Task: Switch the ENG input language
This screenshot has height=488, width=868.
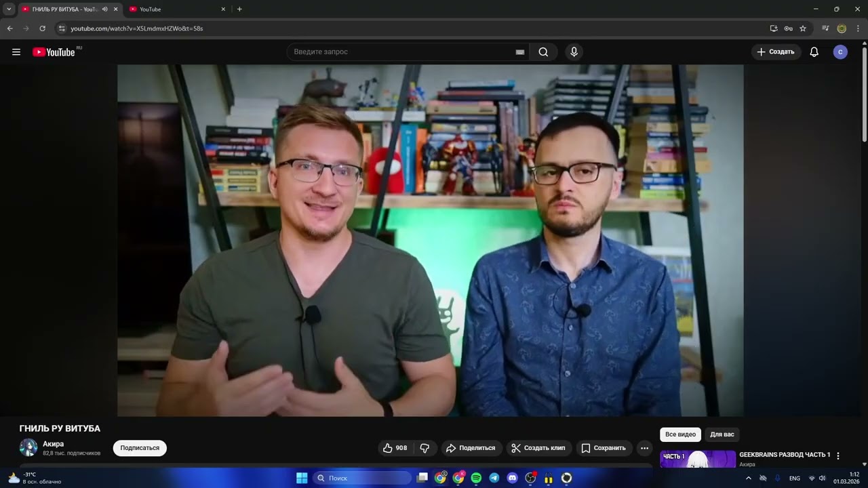Action: [x=795, y=478]
